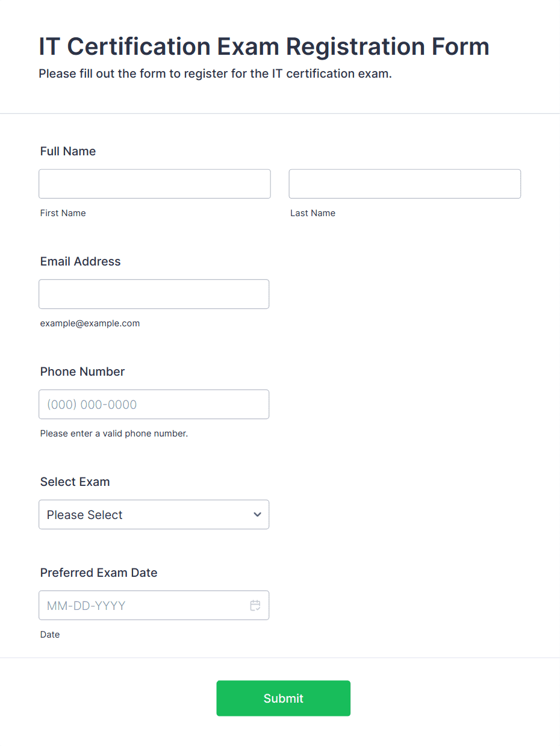560x746 pixels.
Task: Focus the Last Name text field
Action: click(405, 184)
